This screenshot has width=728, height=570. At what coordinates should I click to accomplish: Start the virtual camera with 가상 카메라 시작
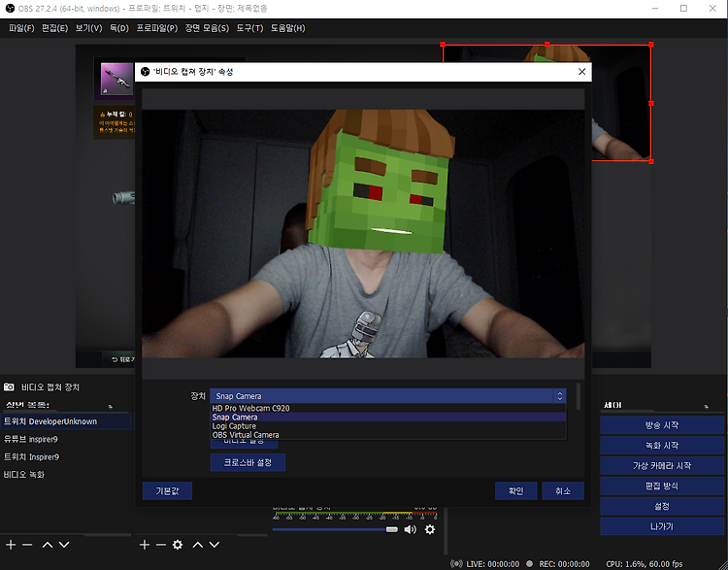tap(662, 465)
